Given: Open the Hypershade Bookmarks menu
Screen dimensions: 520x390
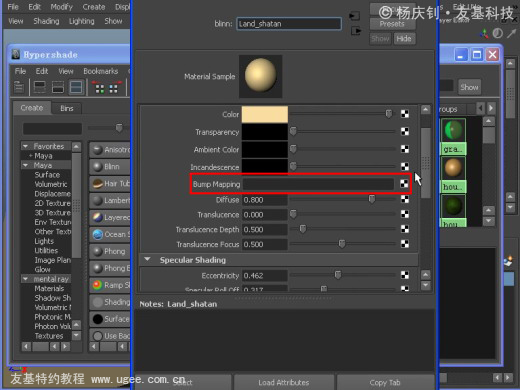Looking at the screenshot, I should coord(101,71).
